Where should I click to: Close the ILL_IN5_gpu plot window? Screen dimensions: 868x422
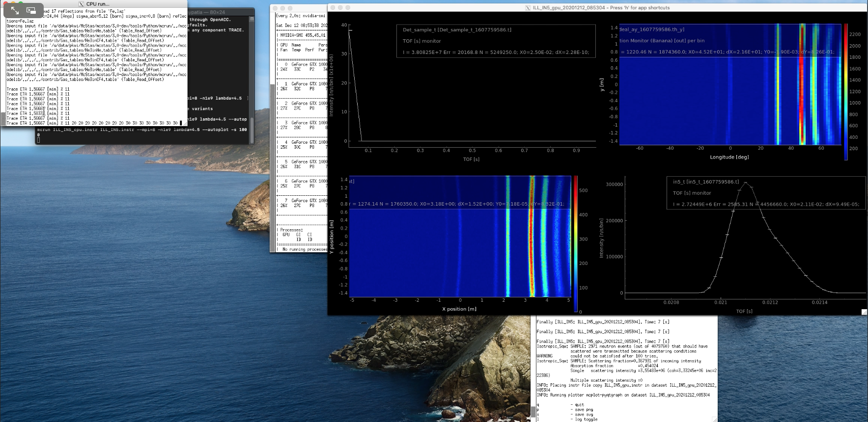pos(333,8)
